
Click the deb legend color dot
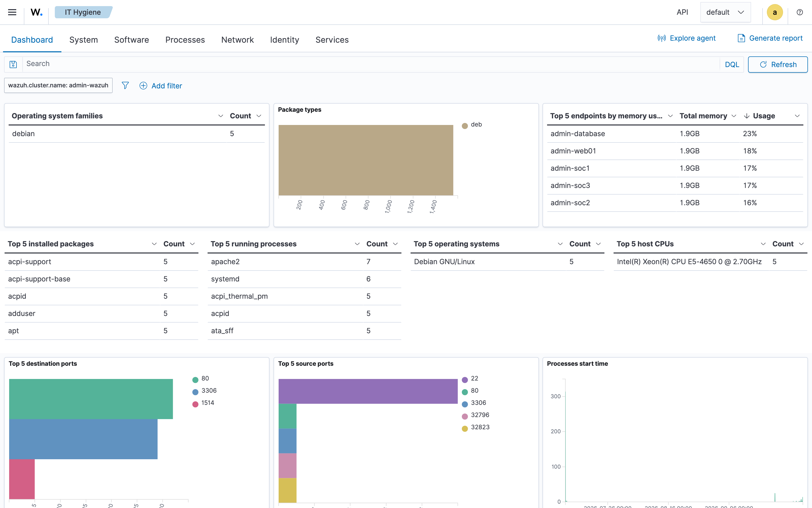(465, 126)
